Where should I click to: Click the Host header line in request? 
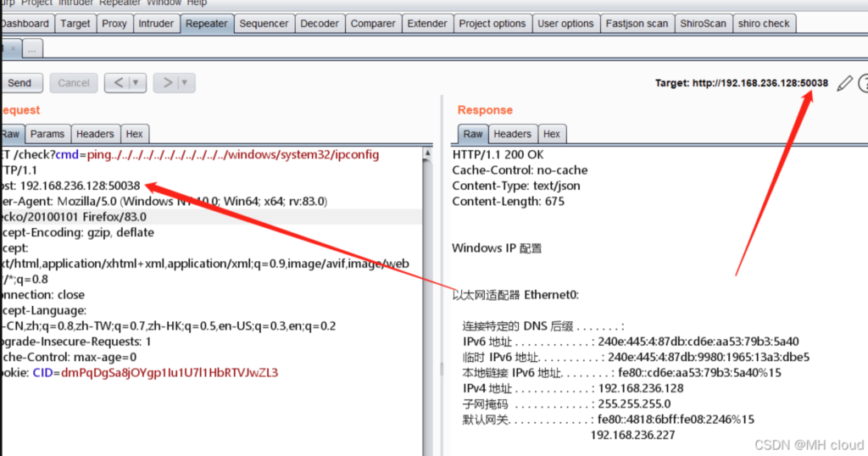[71, 186]
